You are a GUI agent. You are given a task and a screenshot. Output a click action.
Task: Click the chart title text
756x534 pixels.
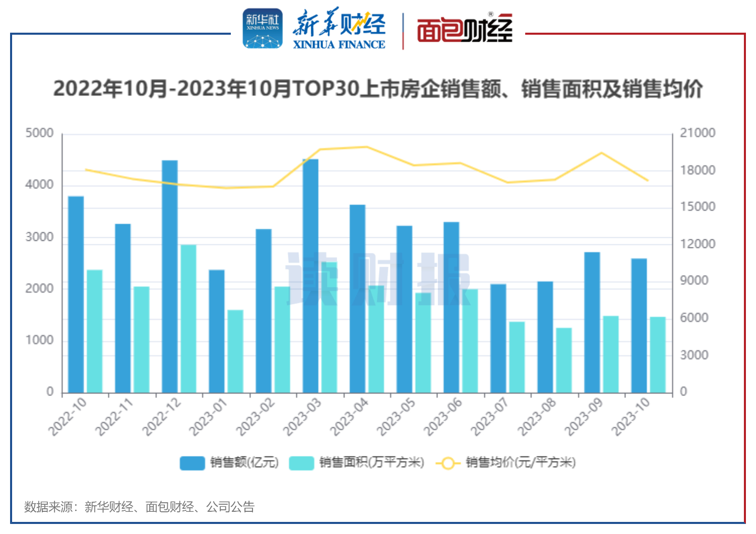(x=378, y=89)
